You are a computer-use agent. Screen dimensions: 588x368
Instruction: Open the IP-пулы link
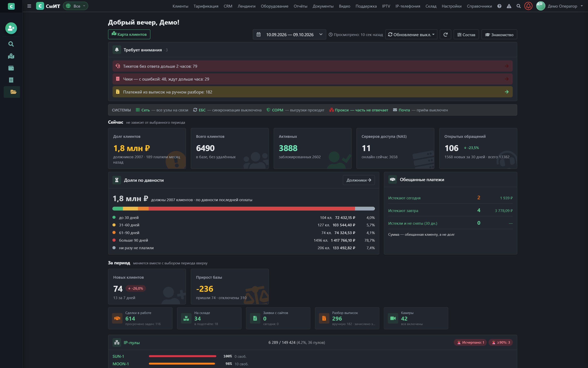(x=131, y=342)
